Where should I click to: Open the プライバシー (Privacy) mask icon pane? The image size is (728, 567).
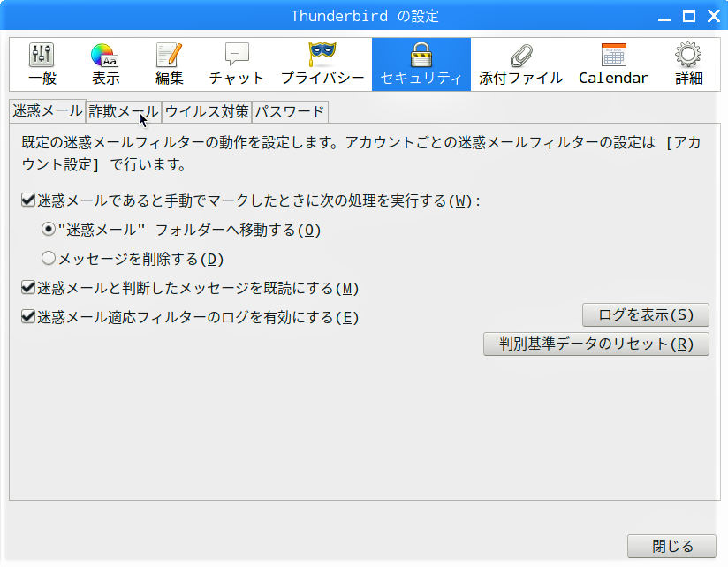[322, 64]
